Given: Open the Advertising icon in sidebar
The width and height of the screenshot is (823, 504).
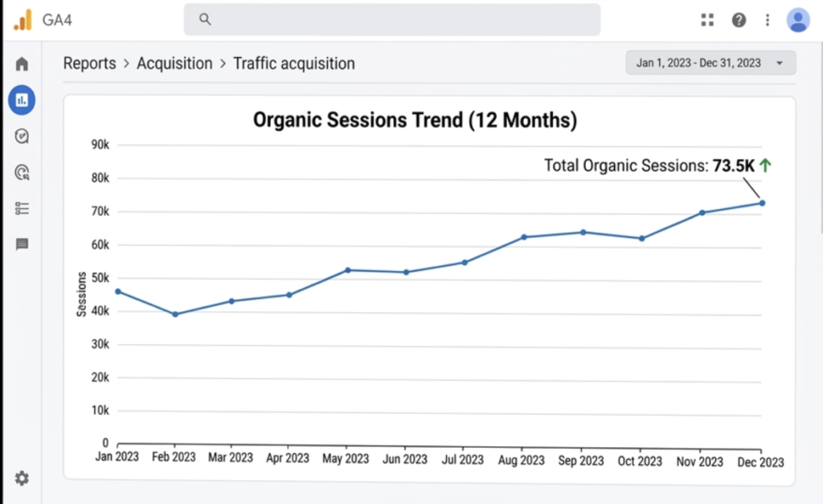Looking at the screenshot, I should tap(22, 172).
